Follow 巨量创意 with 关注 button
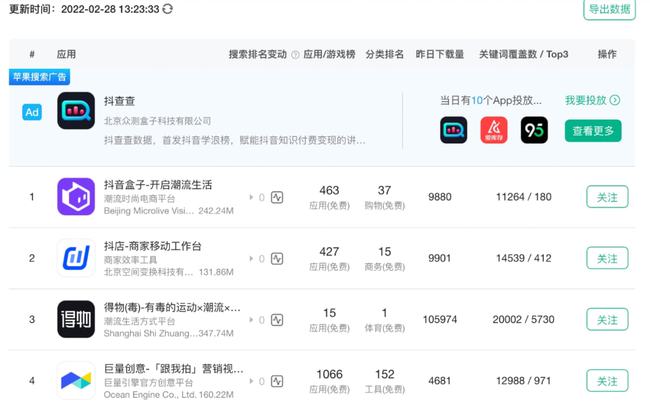The width and height of the screenshot is (650, 410). [x=607, y=381]
